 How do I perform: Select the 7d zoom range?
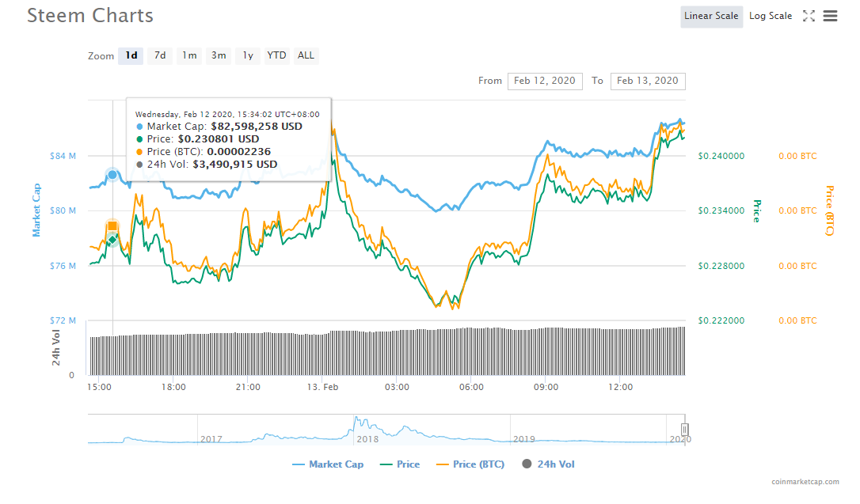(x=160, y=55)
